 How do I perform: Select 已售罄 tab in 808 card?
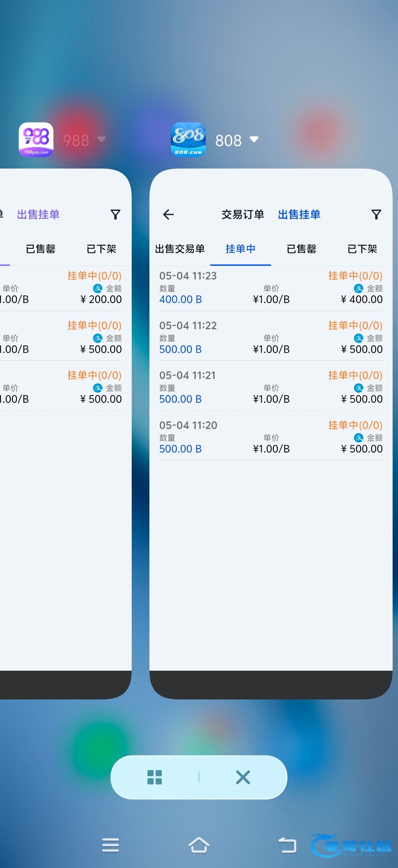[301, 249]
